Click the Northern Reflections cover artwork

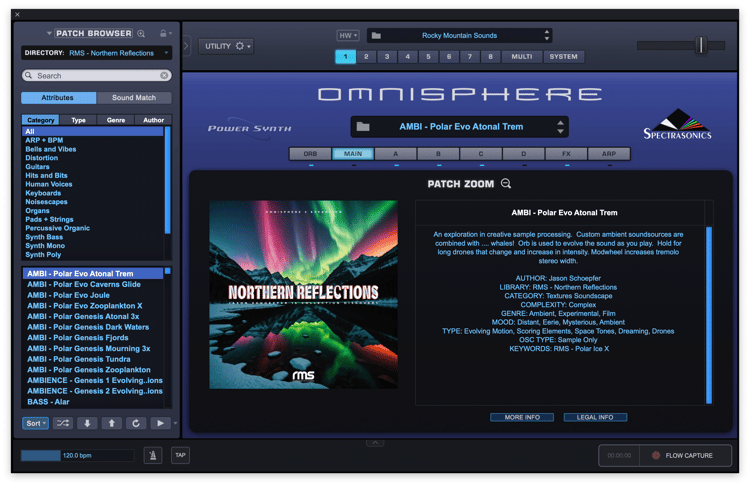(x=303, y=295)
